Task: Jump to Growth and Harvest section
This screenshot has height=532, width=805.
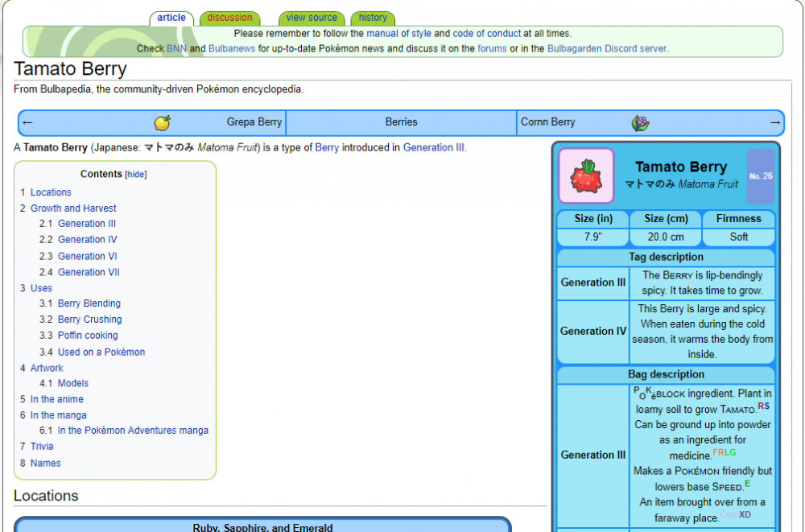Action: 73,208
